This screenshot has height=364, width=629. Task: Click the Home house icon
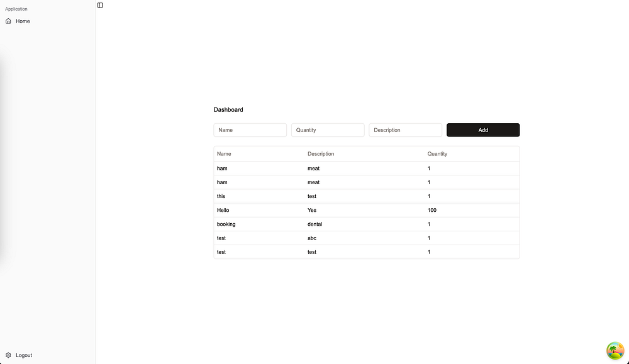click(x=8, y=21)
